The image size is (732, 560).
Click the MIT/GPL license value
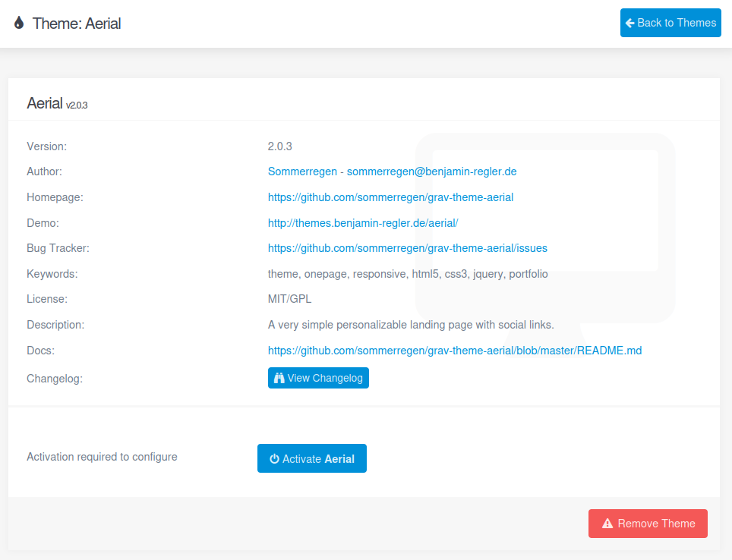click(x=289, y=299)
